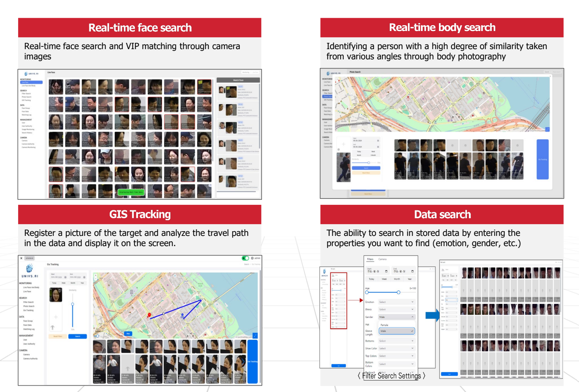Screen dimensions: 579x392
Task: Add a photo with the plus in GIS Tracking
Action: pyautogui.click(x=56, y=317)
